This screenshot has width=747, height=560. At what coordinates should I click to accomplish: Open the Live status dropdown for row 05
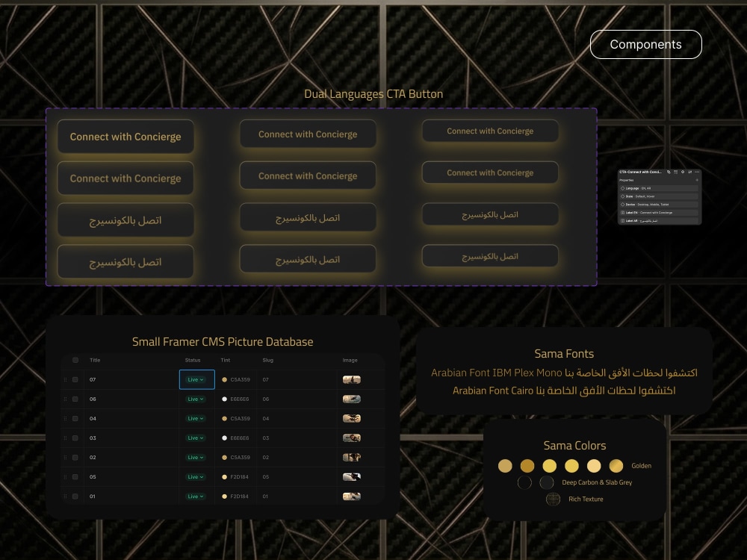[x=195, y=476]
